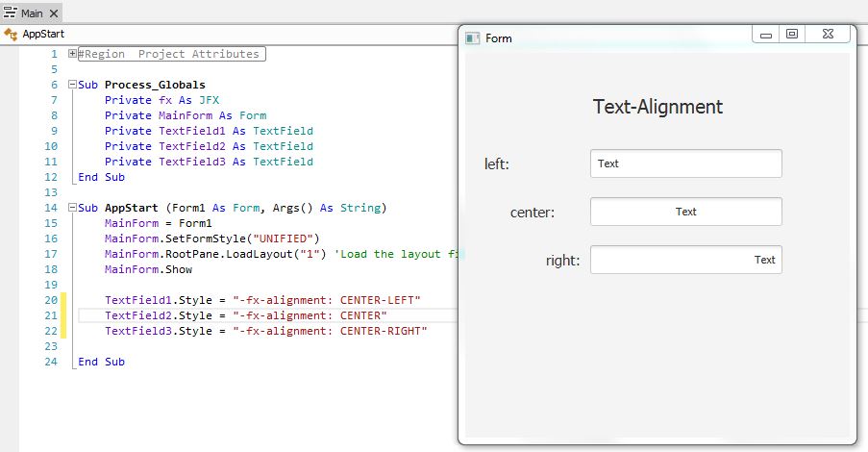Click the Main module tab icon
The width and height of the screenshot is (868, 452).
point(11,13)
